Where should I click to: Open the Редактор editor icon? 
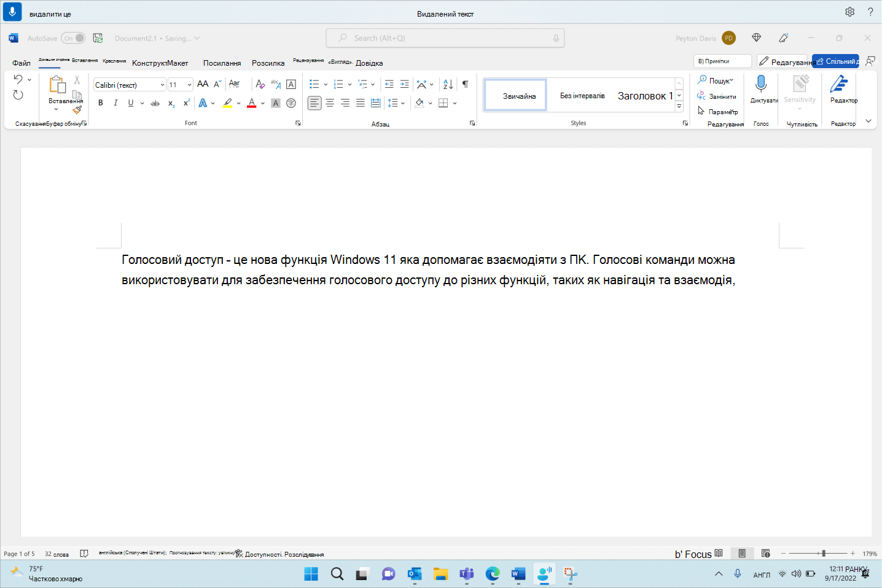(839, 84)
